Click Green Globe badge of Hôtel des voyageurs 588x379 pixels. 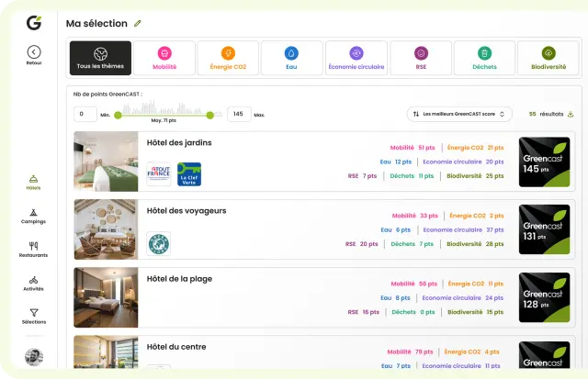(x=158, y=243)
